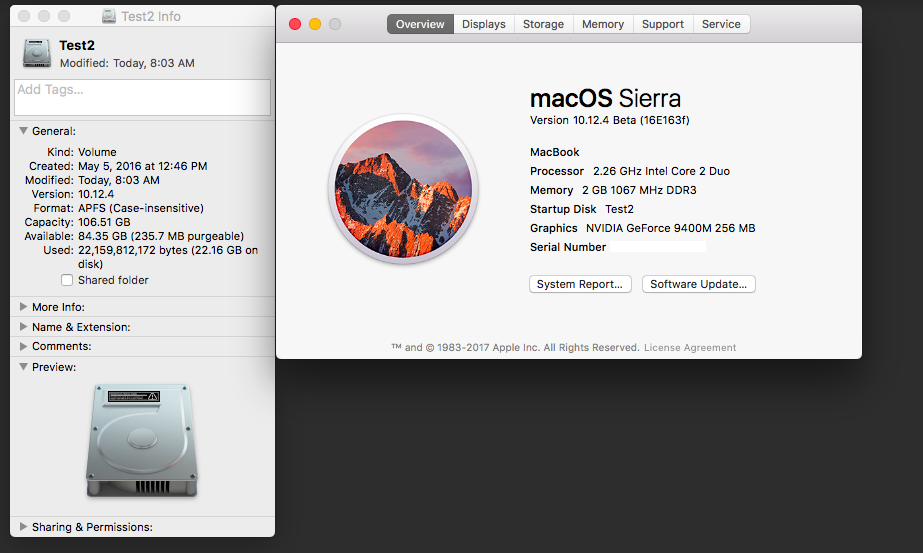
Task: Click the header line Modified: Today, 8:03 AM
Action: point(127,63)
